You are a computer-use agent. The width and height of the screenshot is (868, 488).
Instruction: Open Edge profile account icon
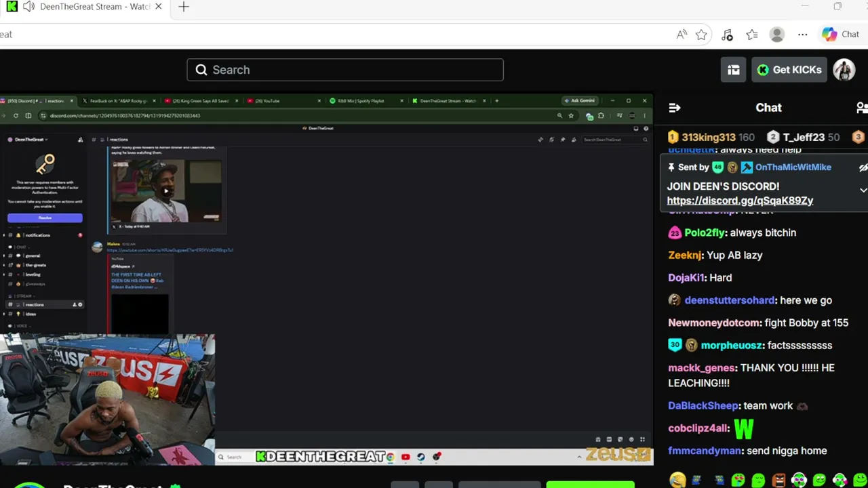[x=777, y=35]
